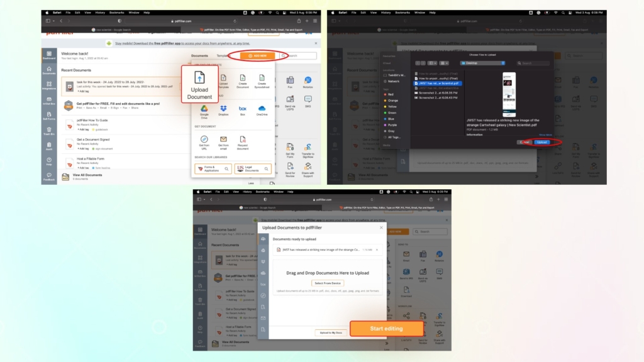This screenshot has width=644, height=362.
Task: Open Integrations in the ADD NEW screenshot sidebar
Action: coord(49,85)
